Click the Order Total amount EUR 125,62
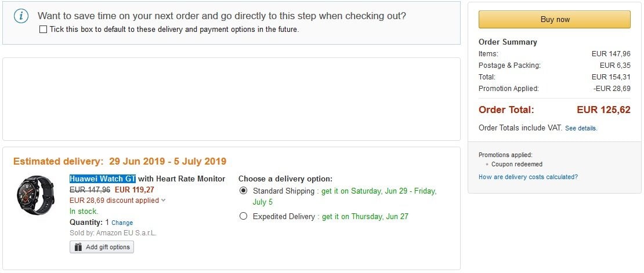The height and width of the screenshot is (273, 644). click(603, 110)
